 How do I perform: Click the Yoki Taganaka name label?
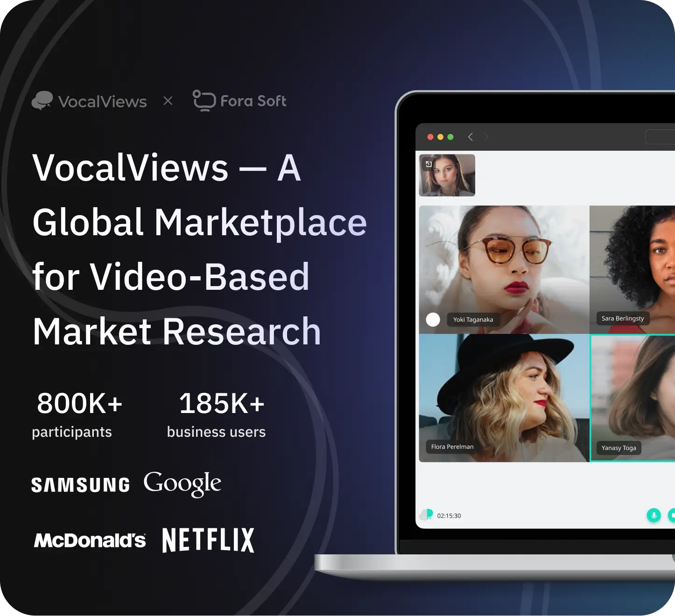pos(473,320)
